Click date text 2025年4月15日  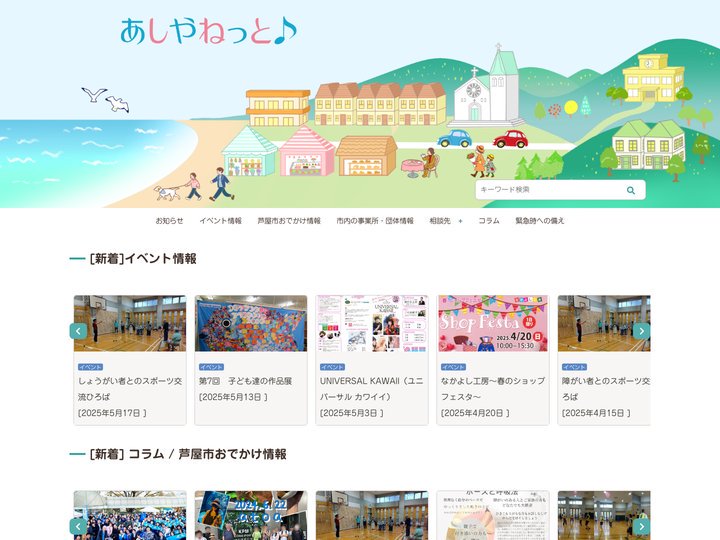[596, 413]
